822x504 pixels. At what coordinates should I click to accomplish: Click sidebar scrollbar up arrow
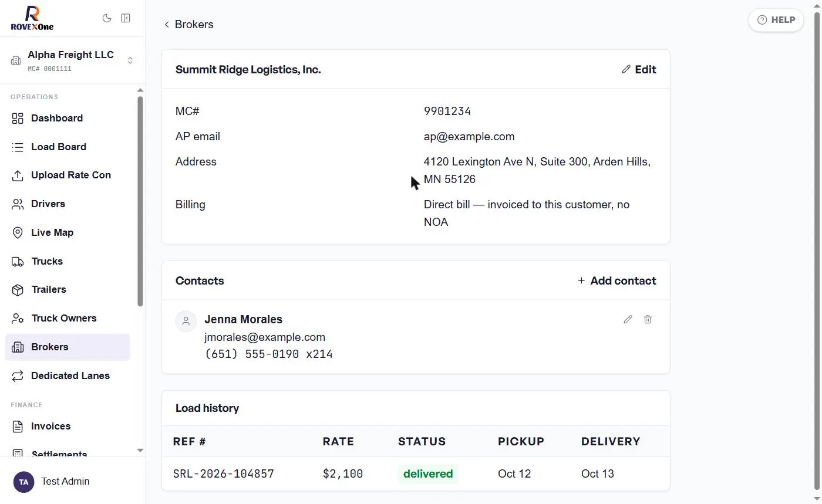point(140,90)
